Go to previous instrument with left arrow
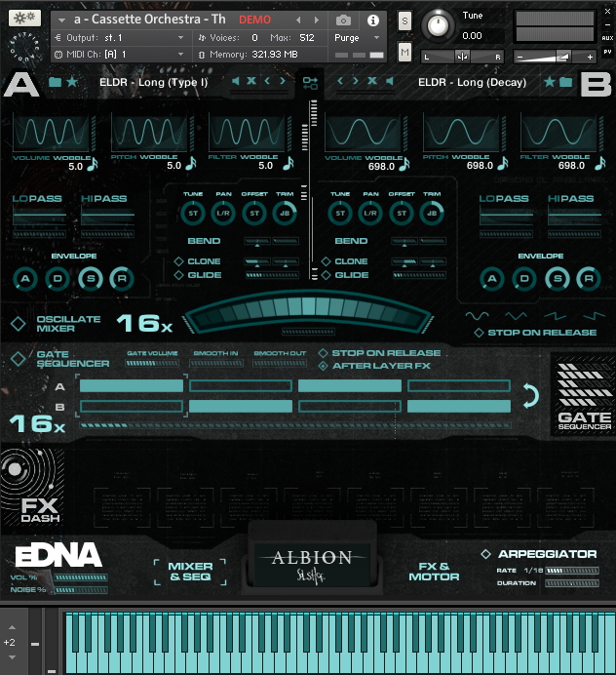The width and height of the screenshot is (616, 675). coord(298,20)
